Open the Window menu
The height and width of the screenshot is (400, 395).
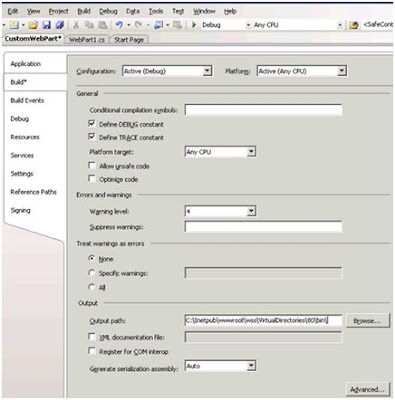click(204, 11)
